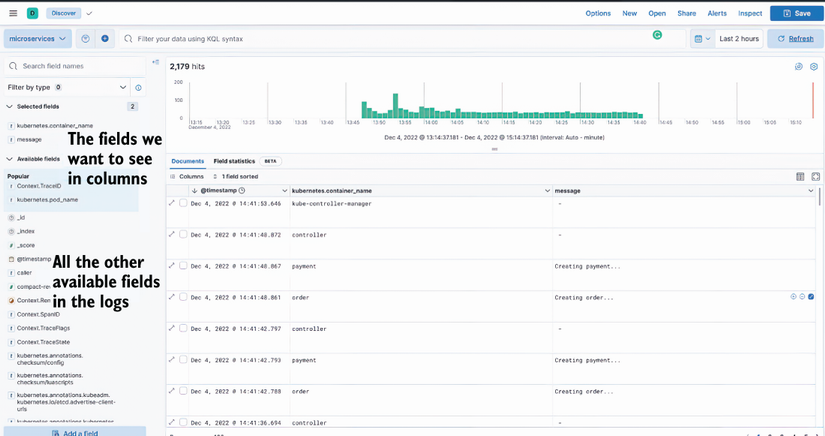This screenshot has width=825, height=436.
Task: Open the Columns selector
Action: pos(187,177)
